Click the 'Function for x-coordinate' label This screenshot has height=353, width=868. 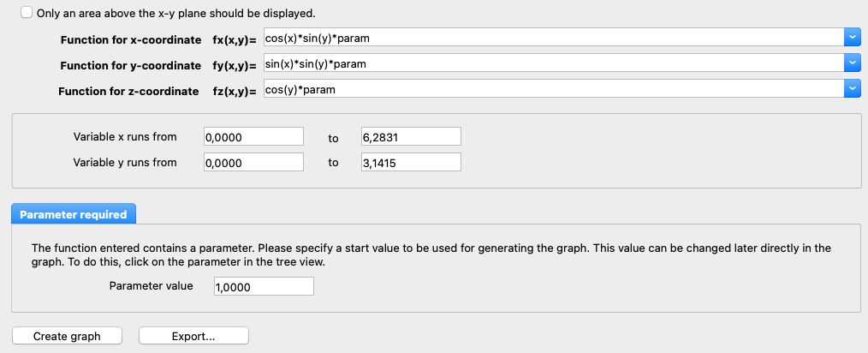pos(130,40)
